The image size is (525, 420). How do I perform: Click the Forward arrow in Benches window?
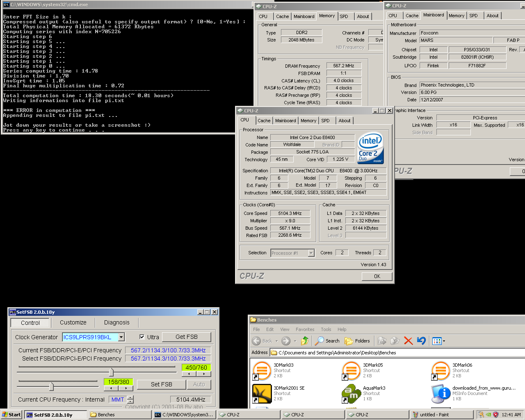(x=286, y=341)
